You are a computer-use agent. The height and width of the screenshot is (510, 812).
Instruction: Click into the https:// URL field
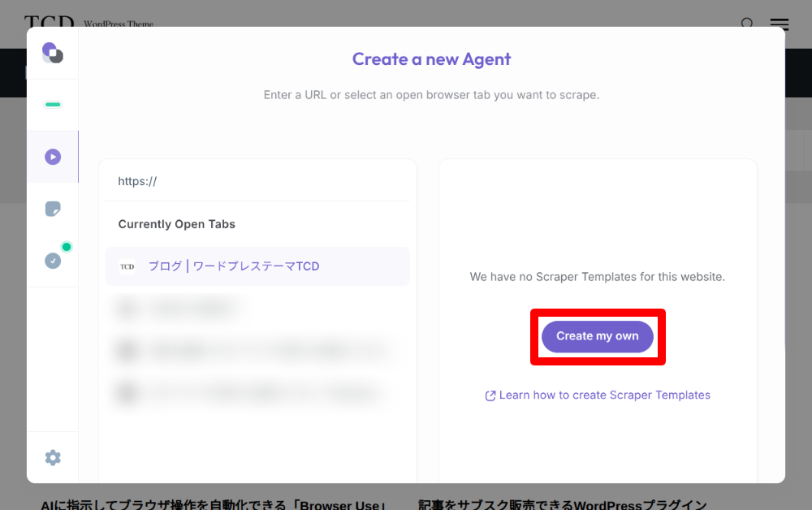[257, 181]
